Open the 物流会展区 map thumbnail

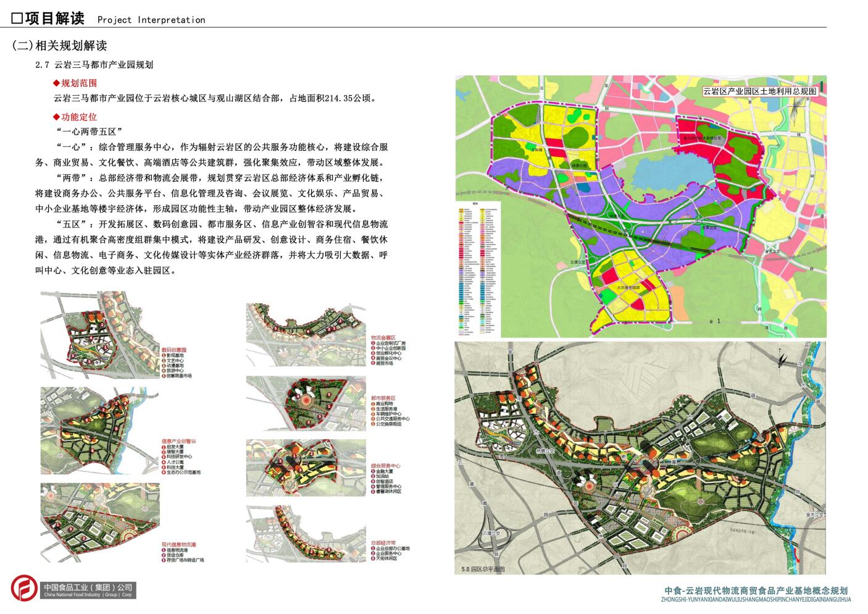306,335
